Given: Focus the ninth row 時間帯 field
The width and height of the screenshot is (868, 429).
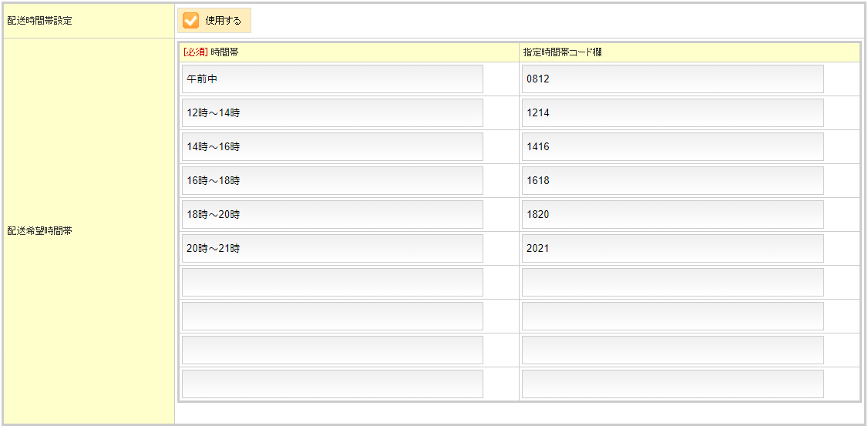Looking at the screenshot, I should point(332,350).
